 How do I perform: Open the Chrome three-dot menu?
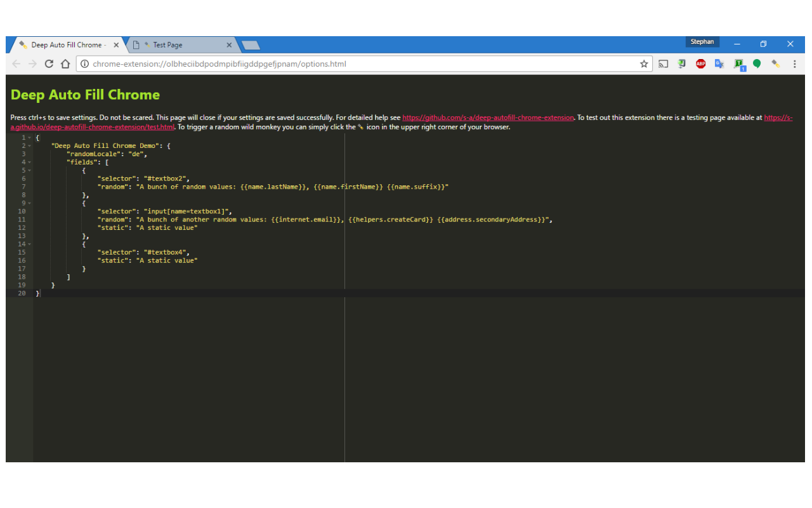pyautogui.click(x=794, y=63)
